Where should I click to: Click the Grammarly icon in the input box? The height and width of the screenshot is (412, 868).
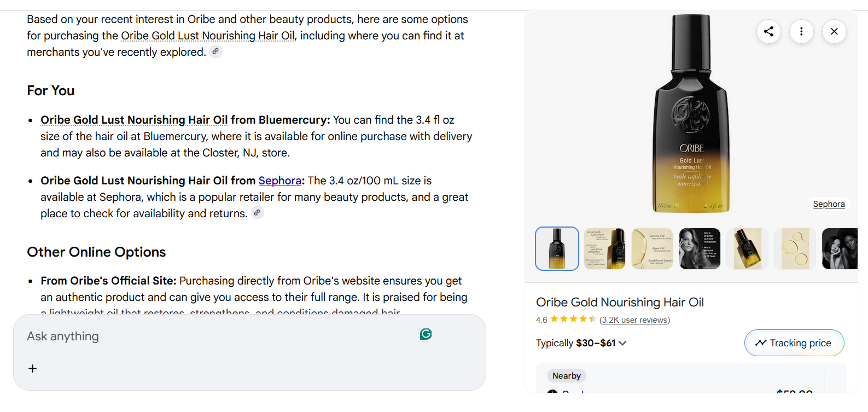426,334
